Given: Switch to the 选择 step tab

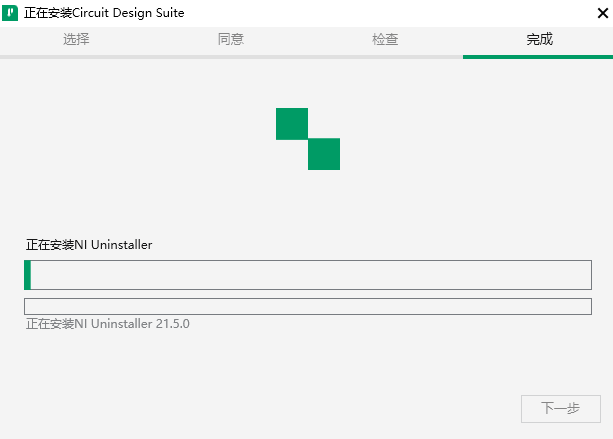Looking at the screenshot, I should (76, 39).
